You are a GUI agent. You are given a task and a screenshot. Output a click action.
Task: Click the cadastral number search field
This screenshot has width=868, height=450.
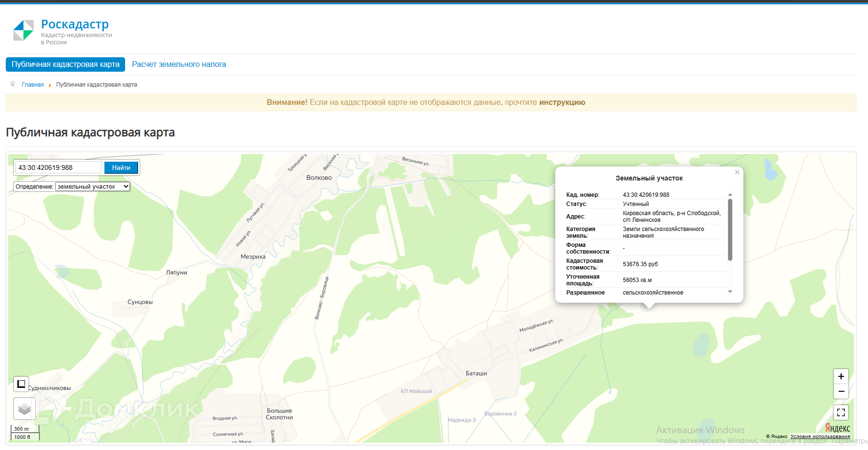tap(59, 167)
